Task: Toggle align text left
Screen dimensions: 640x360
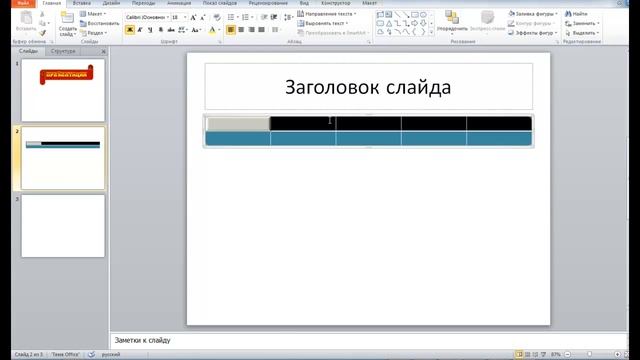Action: click(x=231, y=30)
